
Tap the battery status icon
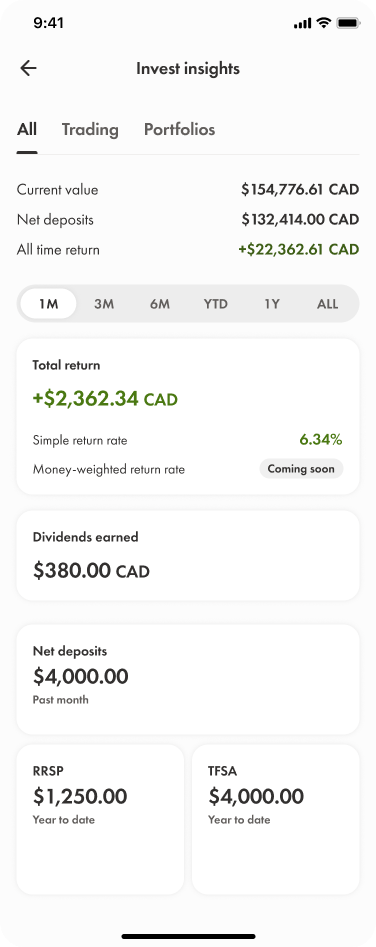pos(349,23)
